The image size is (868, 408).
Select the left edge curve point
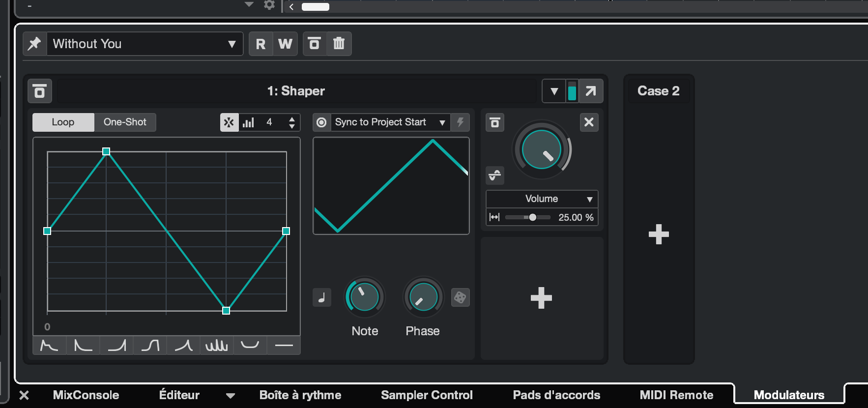pos(47,231)
